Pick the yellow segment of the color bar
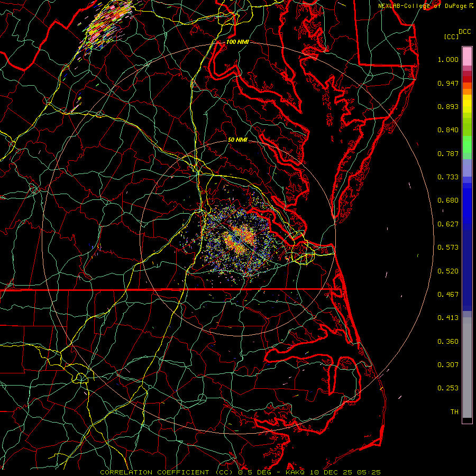This screenshot has width=476, height=476. (467, 106)
